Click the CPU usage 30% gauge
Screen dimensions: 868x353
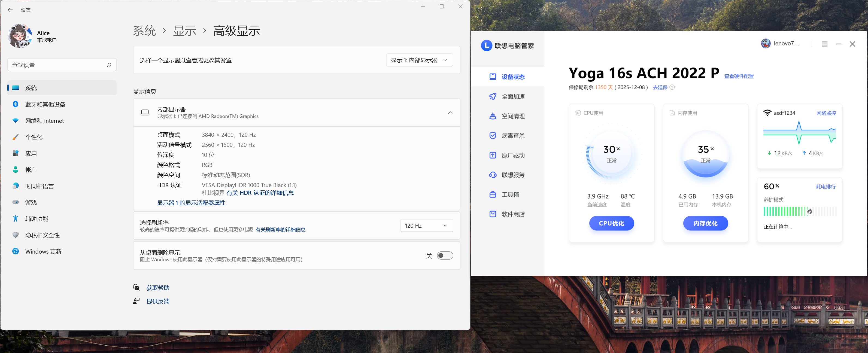[x=611, y=154]
